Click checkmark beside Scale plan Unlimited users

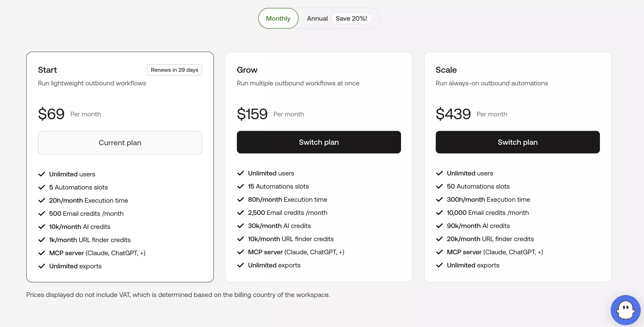click(439, 173)
